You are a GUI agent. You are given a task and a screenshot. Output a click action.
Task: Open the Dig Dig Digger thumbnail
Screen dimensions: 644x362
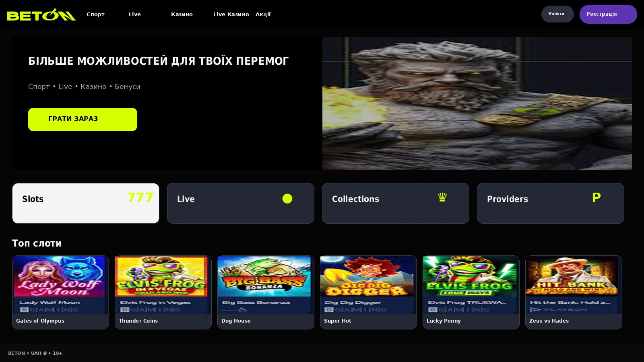pyautogui.click(x=368, y=285)
